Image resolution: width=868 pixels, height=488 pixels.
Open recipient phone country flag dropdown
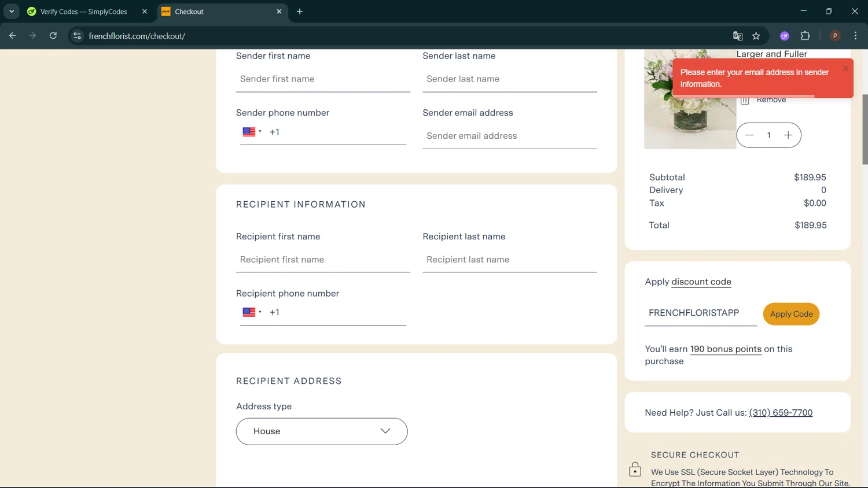click(x=252, y=312)
